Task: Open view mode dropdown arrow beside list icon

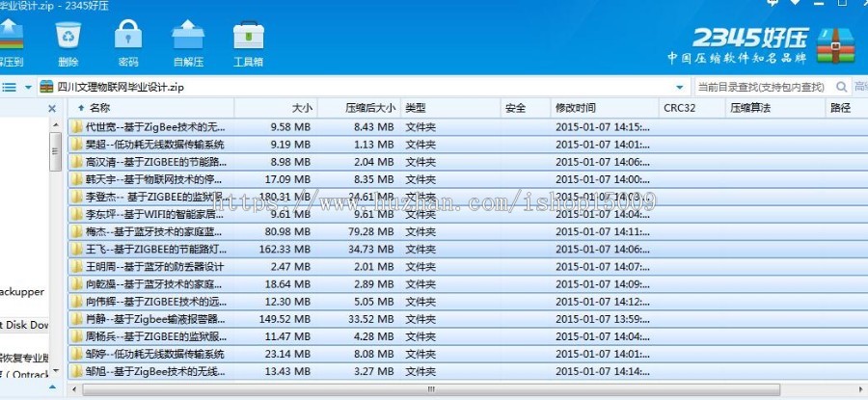Action: coord(28,88)
